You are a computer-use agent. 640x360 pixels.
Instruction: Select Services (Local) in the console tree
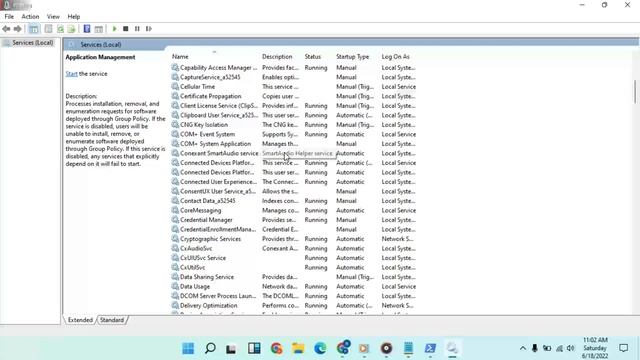coord(32,43)
